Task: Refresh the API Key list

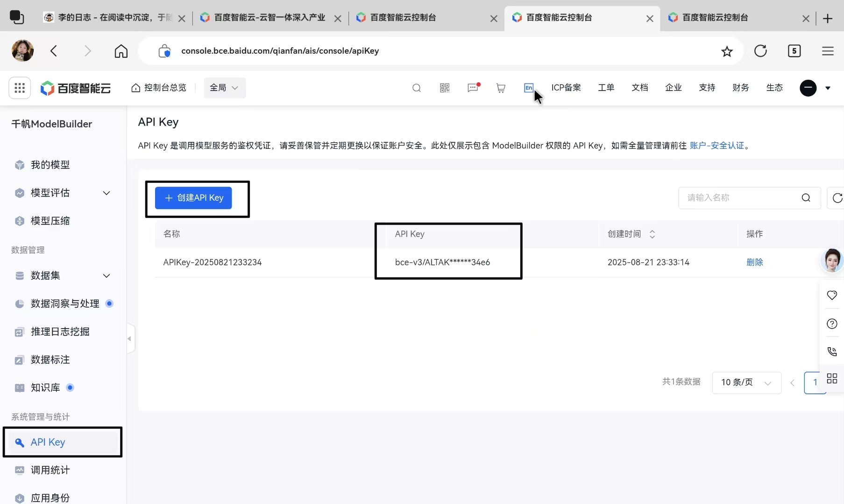Action: pyautogui.click(x=837, y=198)
